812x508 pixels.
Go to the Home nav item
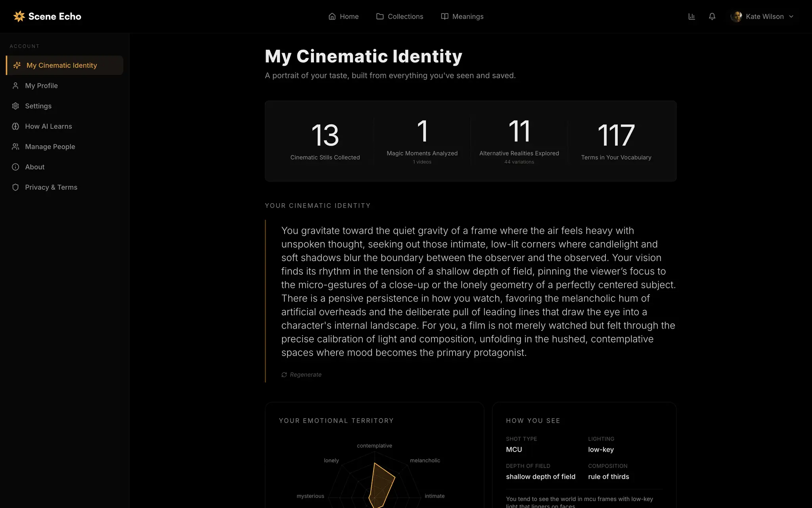[x=343, y=16]
